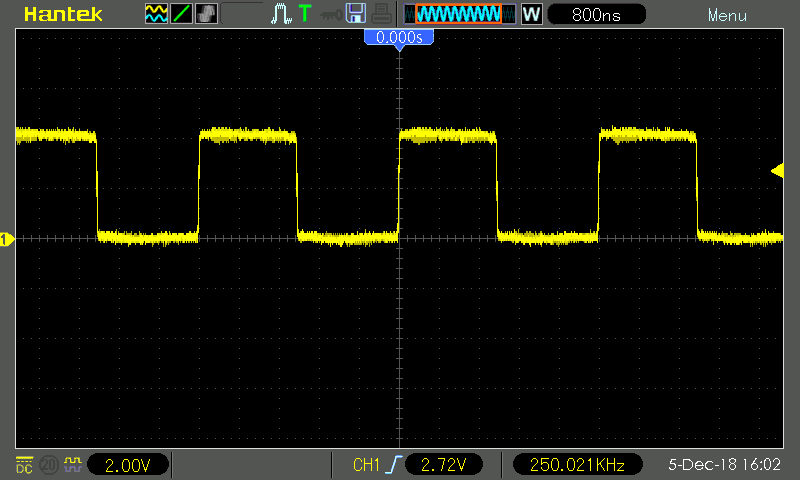Click the floppy disk save icon
This screenshot has height=480, width=800.
coord(355,15)
